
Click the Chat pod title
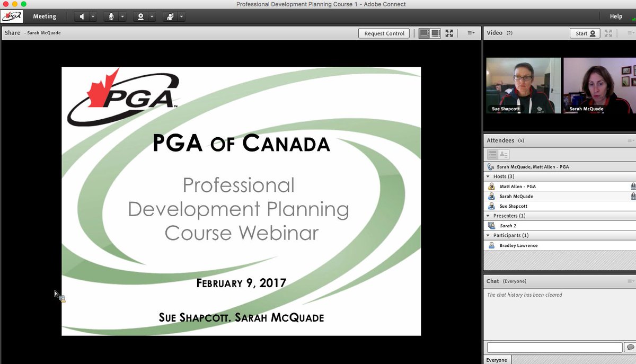tap(492, 281)
